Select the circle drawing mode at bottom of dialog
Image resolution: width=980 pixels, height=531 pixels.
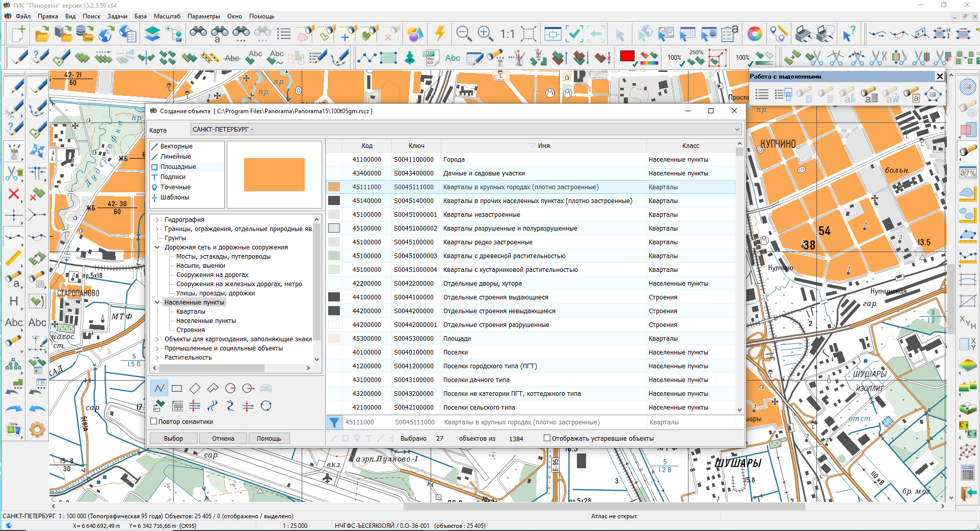tap(230, 389)
